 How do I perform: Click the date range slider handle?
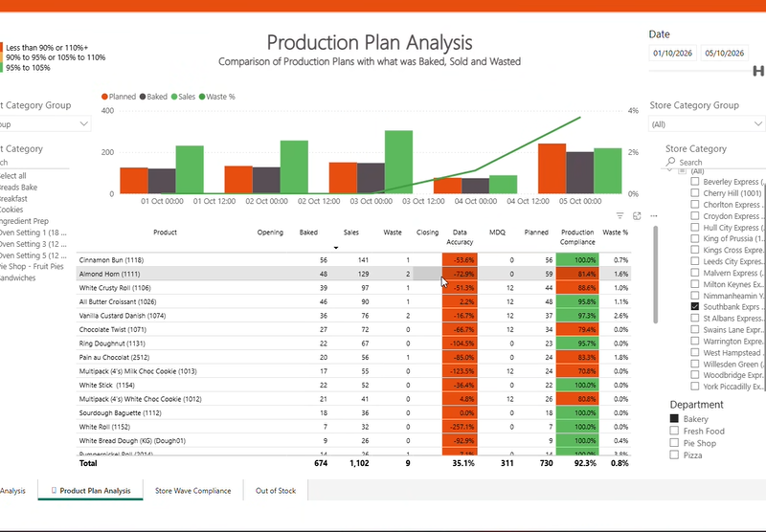758,71
